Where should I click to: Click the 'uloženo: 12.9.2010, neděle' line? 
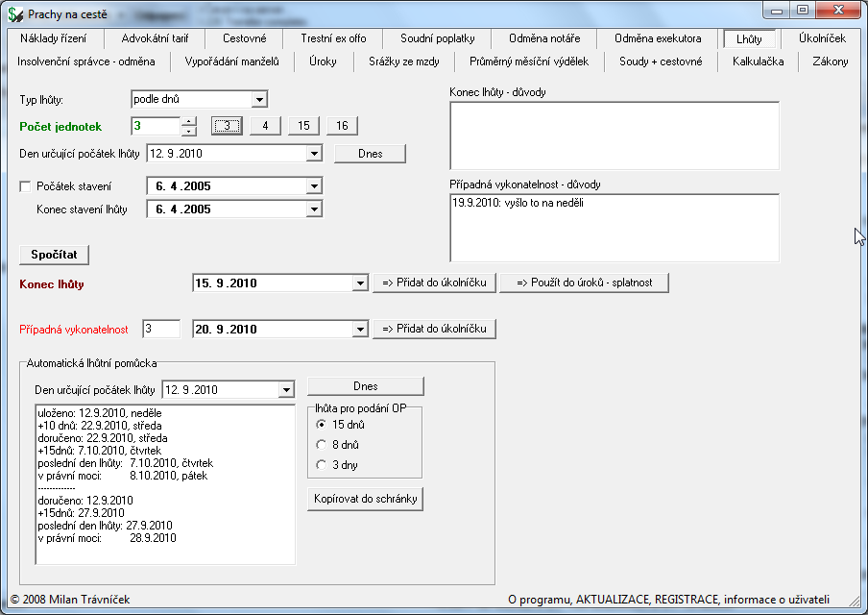100,413
